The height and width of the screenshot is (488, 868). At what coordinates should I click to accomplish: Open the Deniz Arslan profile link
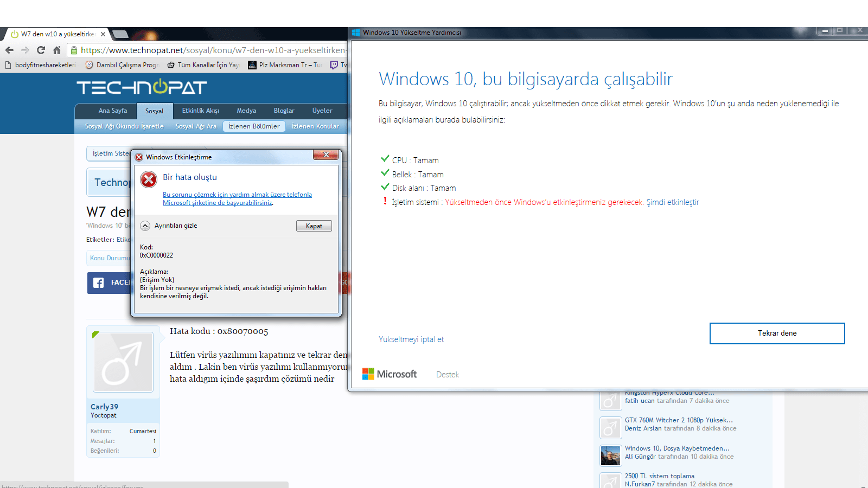pyautogui.click(x=643, y=428)
